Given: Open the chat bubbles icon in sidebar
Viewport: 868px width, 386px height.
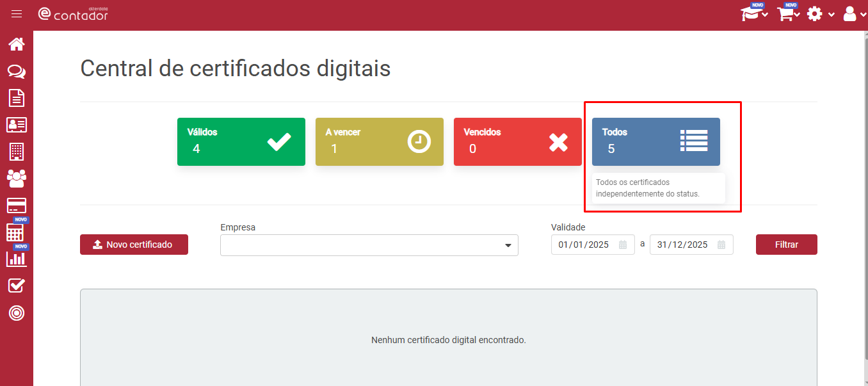Looking at the screenshot, I should click(17, 71).
